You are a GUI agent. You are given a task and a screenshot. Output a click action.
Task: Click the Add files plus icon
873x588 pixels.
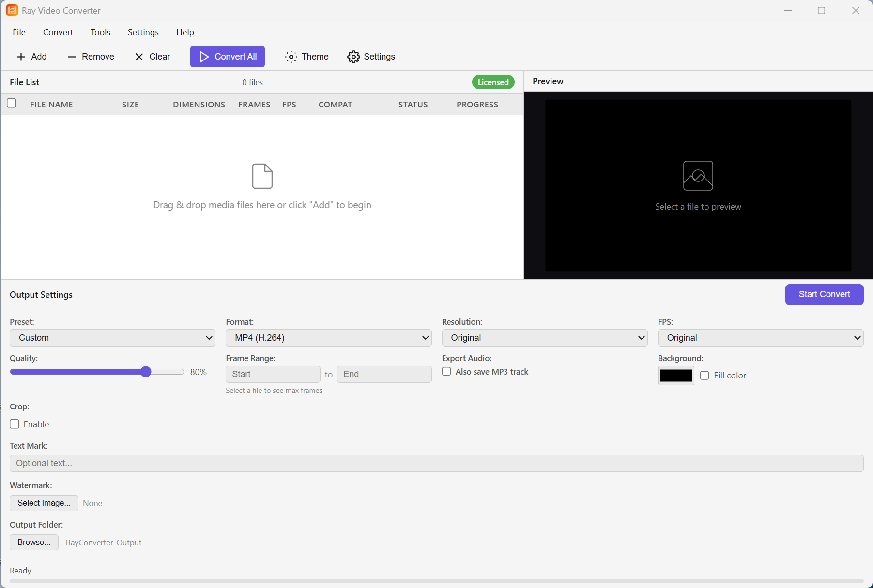coord(21,57)
